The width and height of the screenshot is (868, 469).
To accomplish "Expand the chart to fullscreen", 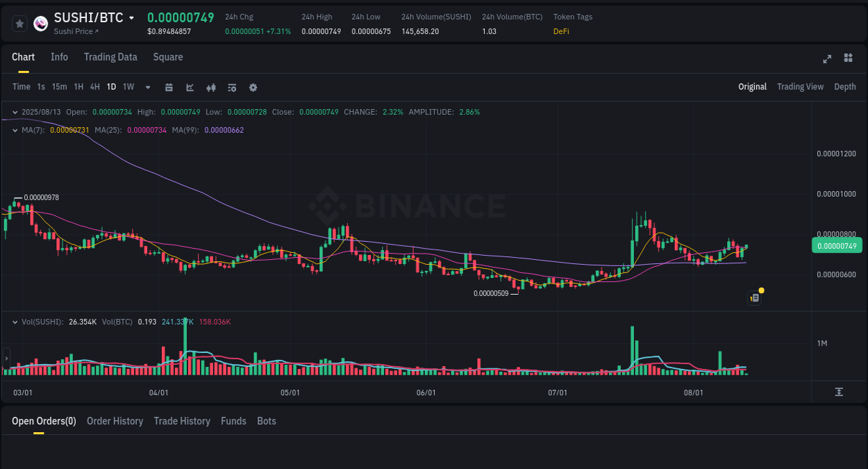I will point(827,59).
